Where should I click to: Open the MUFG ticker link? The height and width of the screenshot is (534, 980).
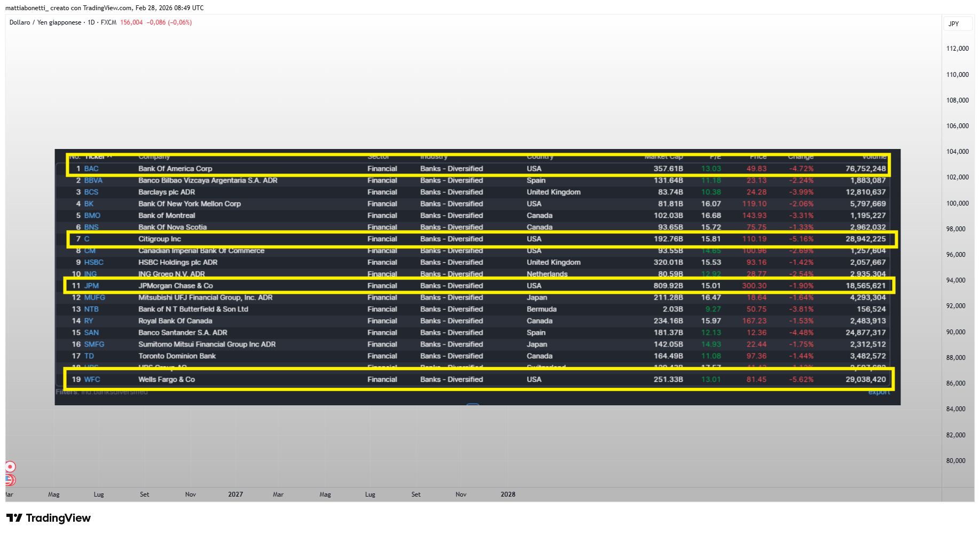click(95, 298)
